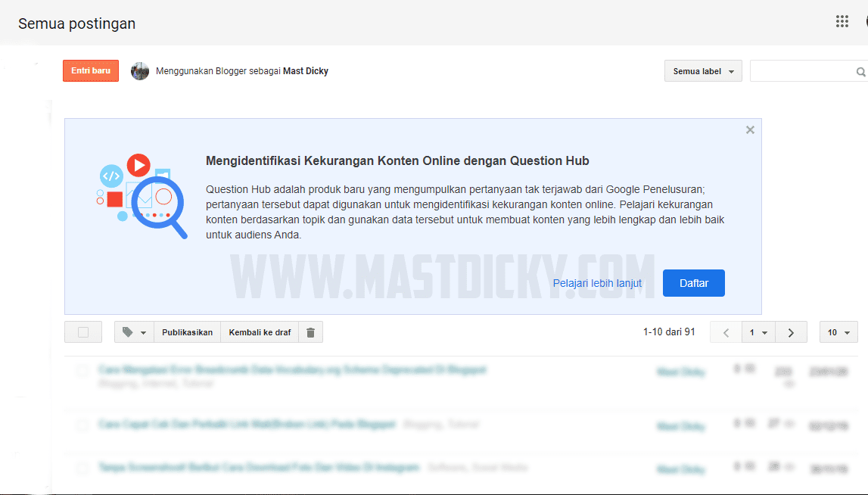This screenshot has height=495, width=868.
Task: Click the Semua postingan heading
Action: (77, 23)
